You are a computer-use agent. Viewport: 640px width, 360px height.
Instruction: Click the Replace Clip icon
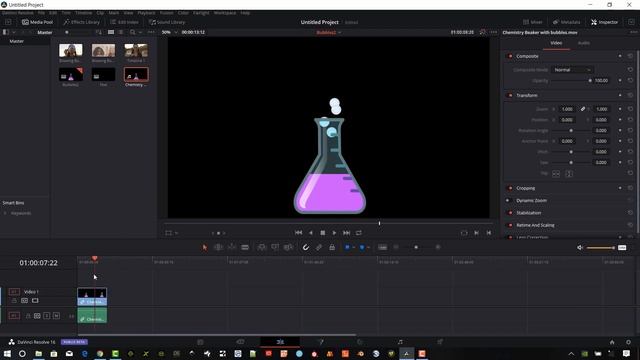(x=288, y=247)
